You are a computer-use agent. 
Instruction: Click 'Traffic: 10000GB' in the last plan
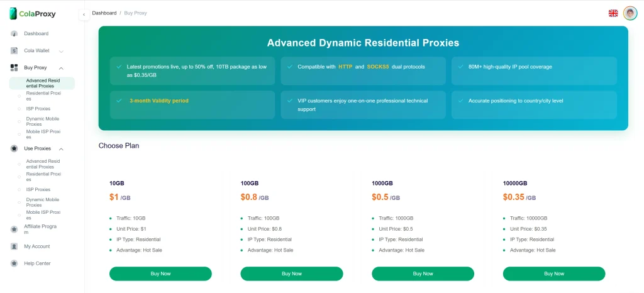528,218
